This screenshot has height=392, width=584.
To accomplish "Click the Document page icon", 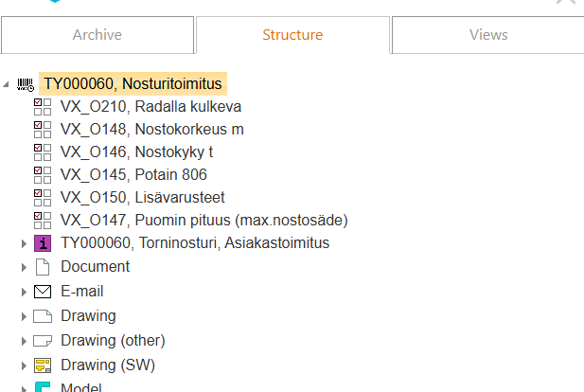I will pyautogui.click(x=42, y=267).
